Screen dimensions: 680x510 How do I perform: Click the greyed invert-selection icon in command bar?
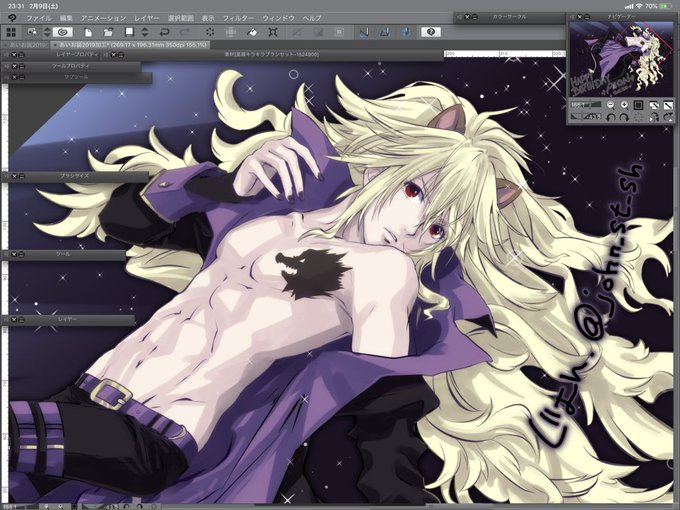(x=318, y=32)
